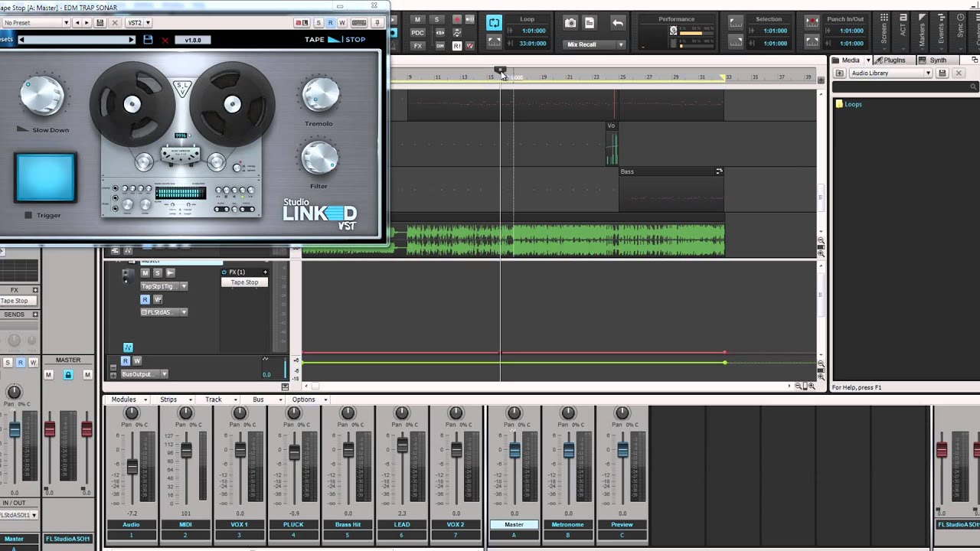Mute the Master bus in bus pane
Viewport: 980px width, 551px height.
point(145,272)
